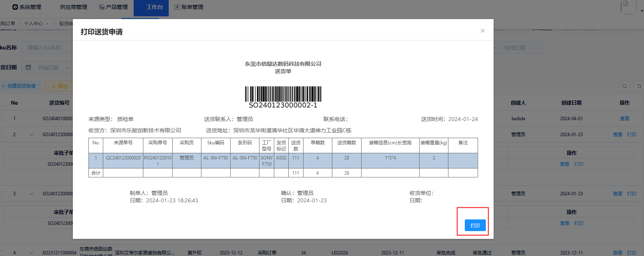Open the 系统管理 menu

tap(26, 7)
